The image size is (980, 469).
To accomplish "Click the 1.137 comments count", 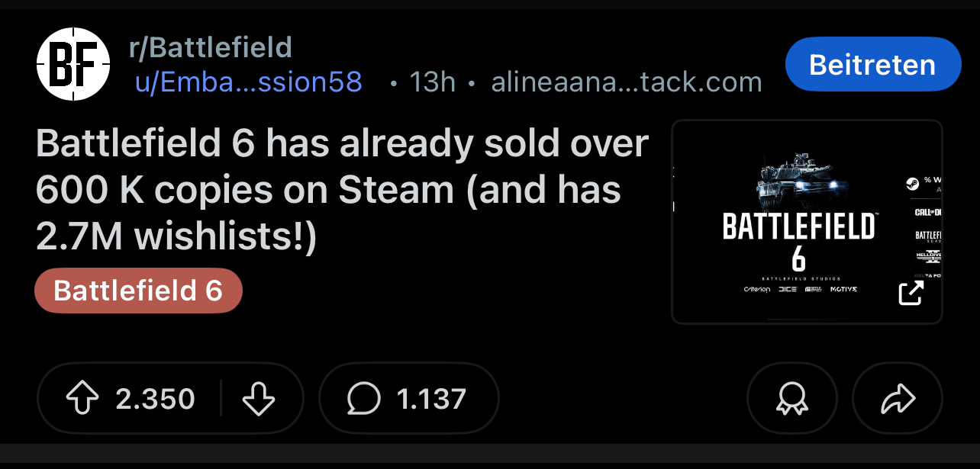I will coord(431,399).
